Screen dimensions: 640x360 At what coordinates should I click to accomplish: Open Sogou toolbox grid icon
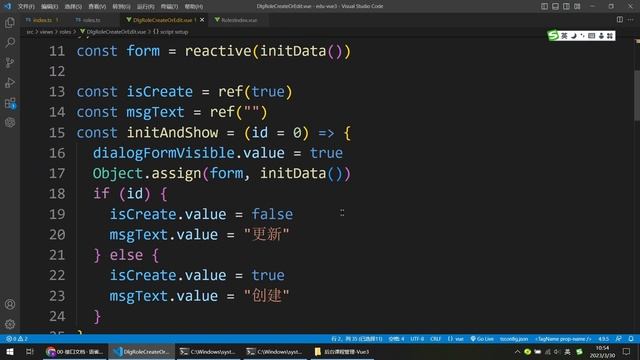pos(610,36)
